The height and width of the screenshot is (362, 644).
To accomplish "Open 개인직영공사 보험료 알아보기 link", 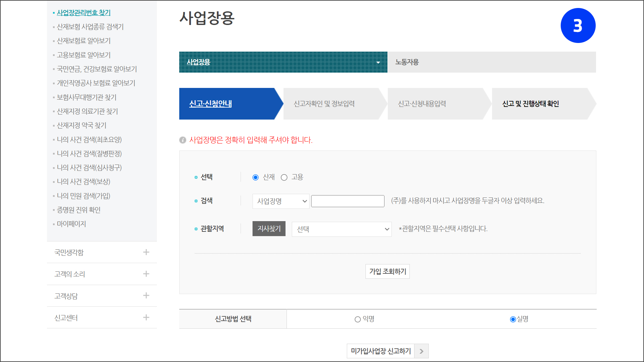I will click(96, 83).
